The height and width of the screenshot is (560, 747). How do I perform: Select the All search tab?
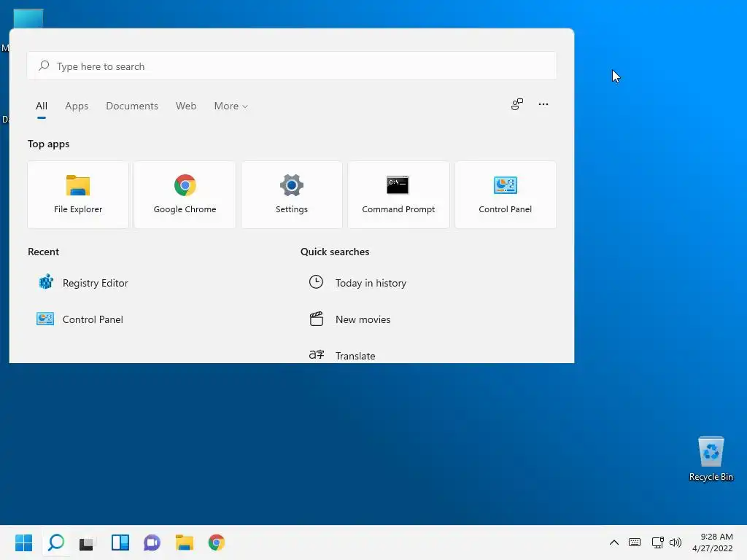pyautogui.click(x=42, y=106)
